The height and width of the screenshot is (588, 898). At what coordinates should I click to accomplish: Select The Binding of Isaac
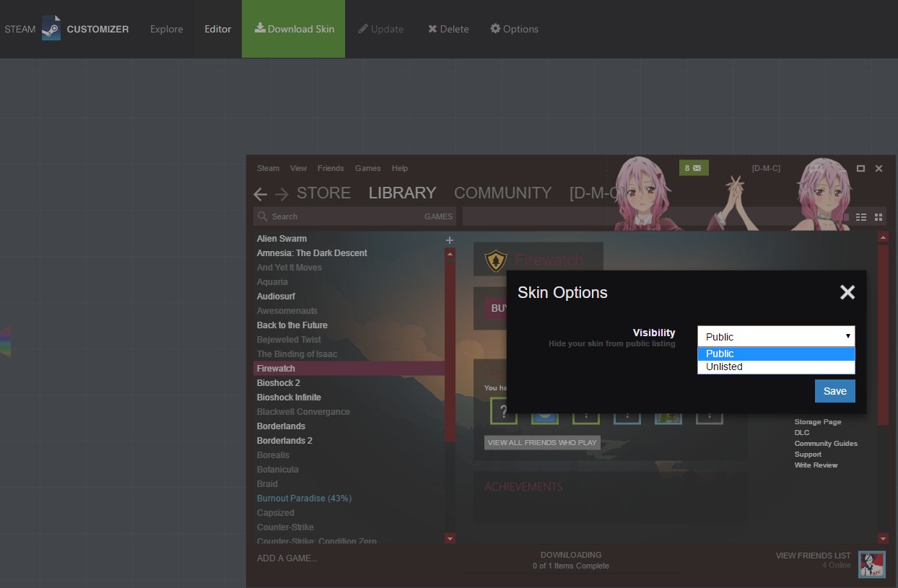(x=297, y=354)
